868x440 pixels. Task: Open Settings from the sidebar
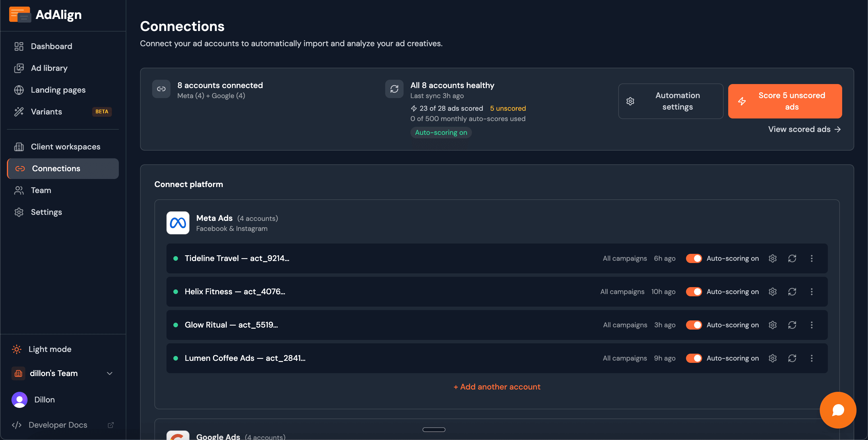[63, 212]
